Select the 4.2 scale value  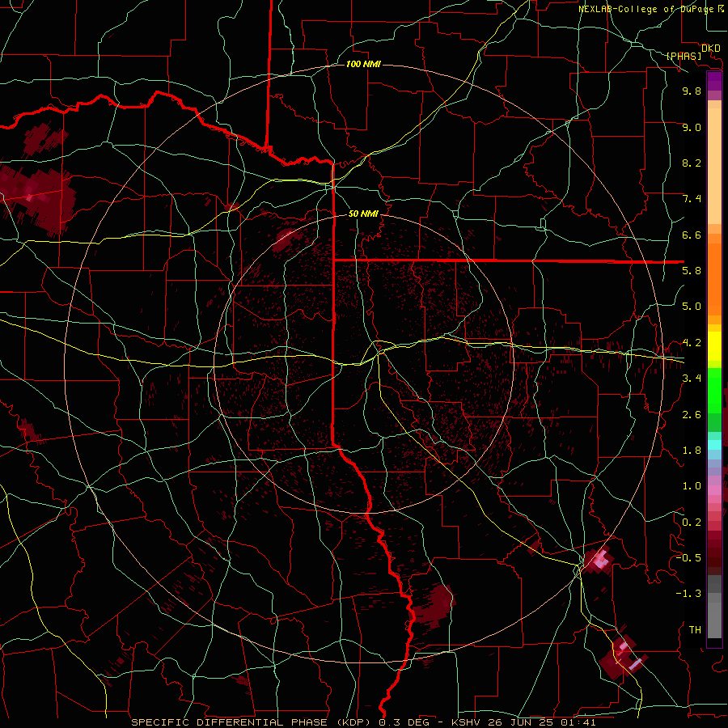(x=692, y=343)
